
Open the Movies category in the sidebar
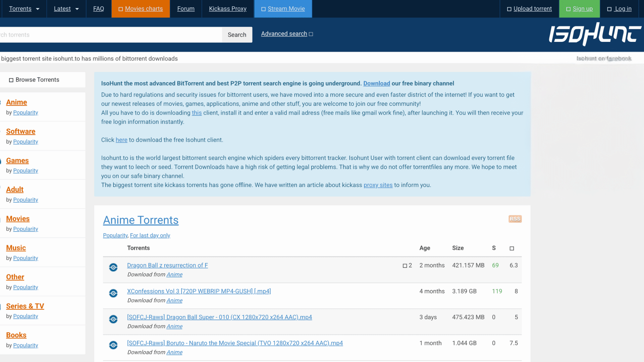coord(18,219)
